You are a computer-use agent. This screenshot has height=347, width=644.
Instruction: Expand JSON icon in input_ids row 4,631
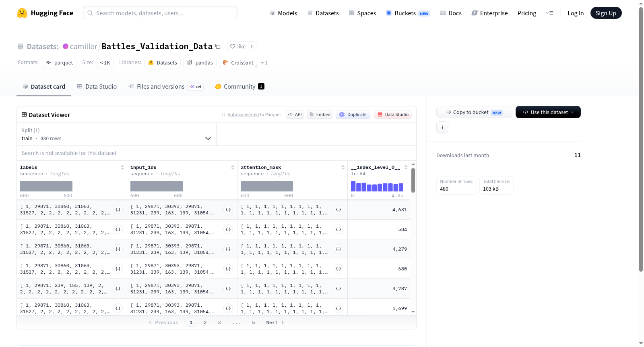pyautogui.click(x=228, y=210)
